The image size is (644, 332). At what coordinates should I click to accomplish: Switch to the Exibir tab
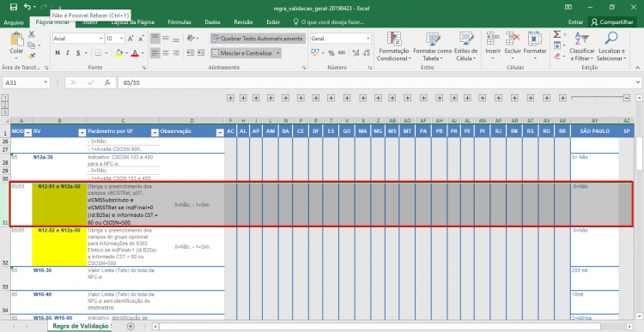pos(273,22)
